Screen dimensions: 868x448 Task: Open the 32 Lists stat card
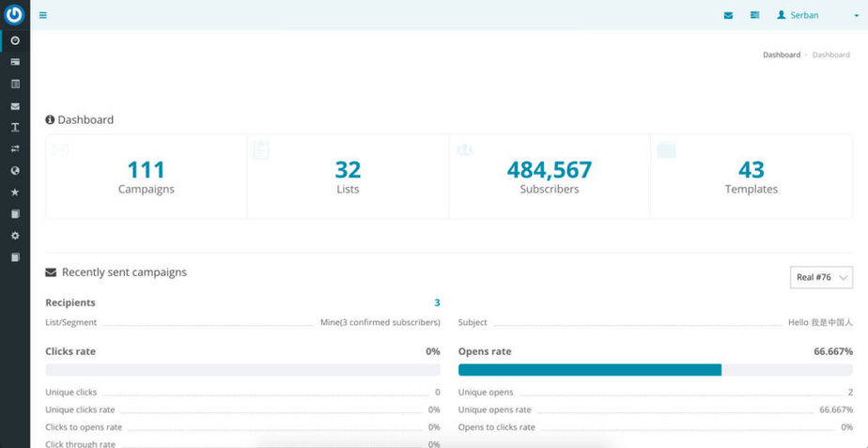click(348, 177)
